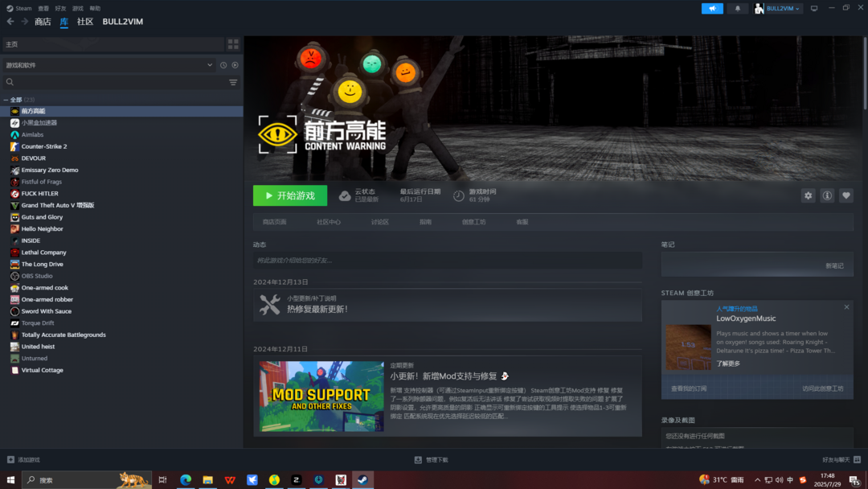The height and width of the screenshot is (489, 868).
Task: Click the activity post input box
Action: coord(448,261)
